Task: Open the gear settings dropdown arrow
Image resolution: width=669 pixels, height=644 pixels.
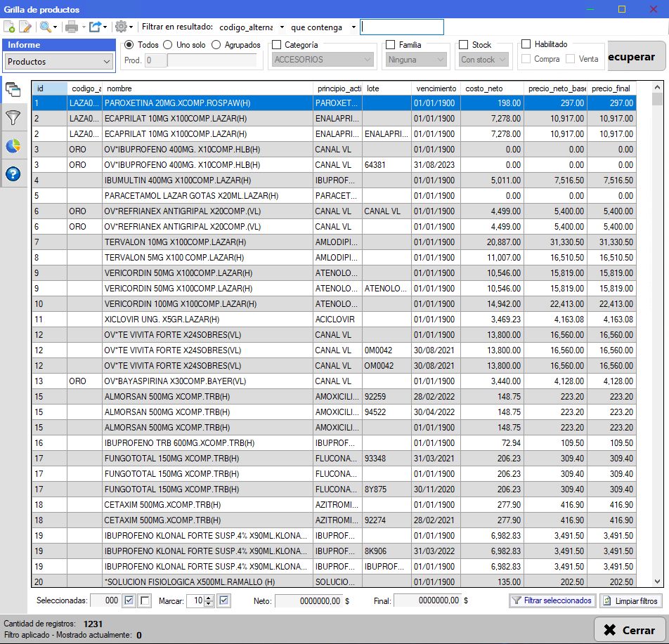Action: coord(131,27)
